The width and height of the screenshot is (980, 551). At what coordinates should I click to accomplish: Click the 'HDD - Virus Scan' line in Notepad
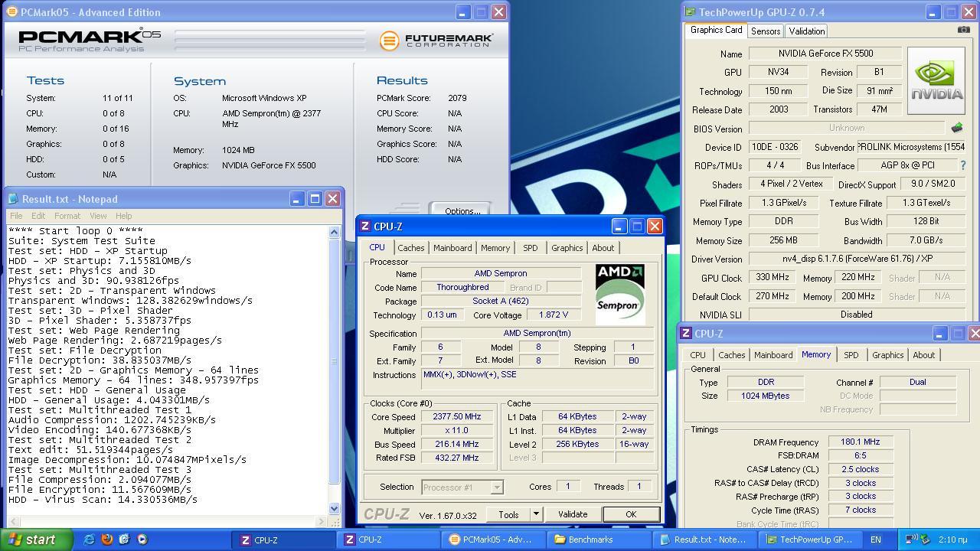pyautogui.click(x=103, y=500)
